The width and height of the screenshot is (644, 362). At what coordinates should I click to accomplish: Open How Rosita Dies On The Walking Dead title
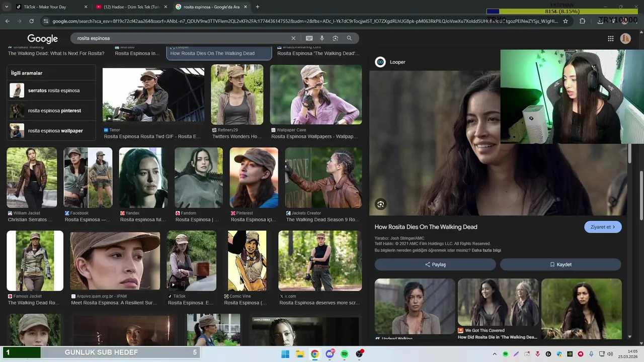[x=426, y=227]
